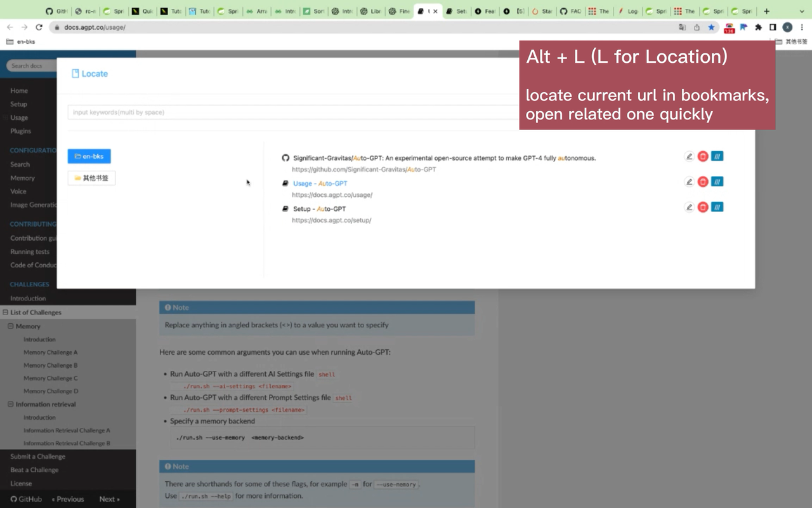
Task: Go back using the browser back arrow
Action: pyautogui.click(x=10, y=27)
